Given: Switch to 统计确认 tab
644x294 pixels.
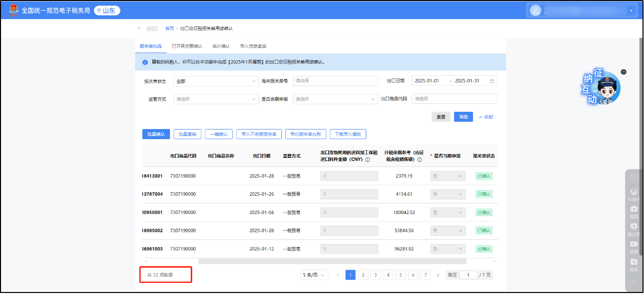Looking at the screenshot, I should click(221, 46).
